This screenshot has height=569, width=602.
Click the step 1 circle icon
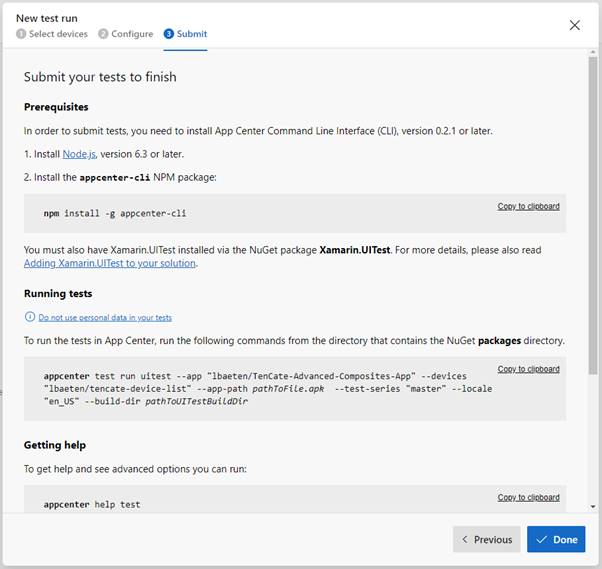21,34
